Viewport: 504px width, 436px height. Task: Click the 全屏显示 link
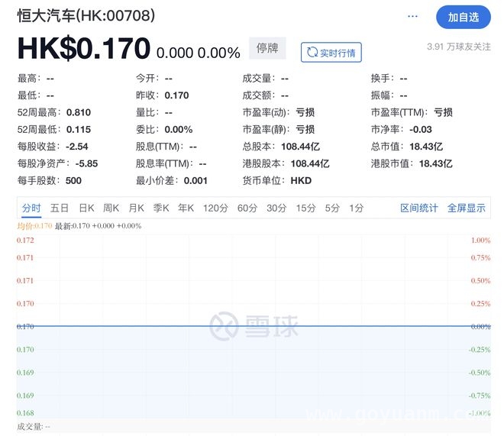coord(466,208)
